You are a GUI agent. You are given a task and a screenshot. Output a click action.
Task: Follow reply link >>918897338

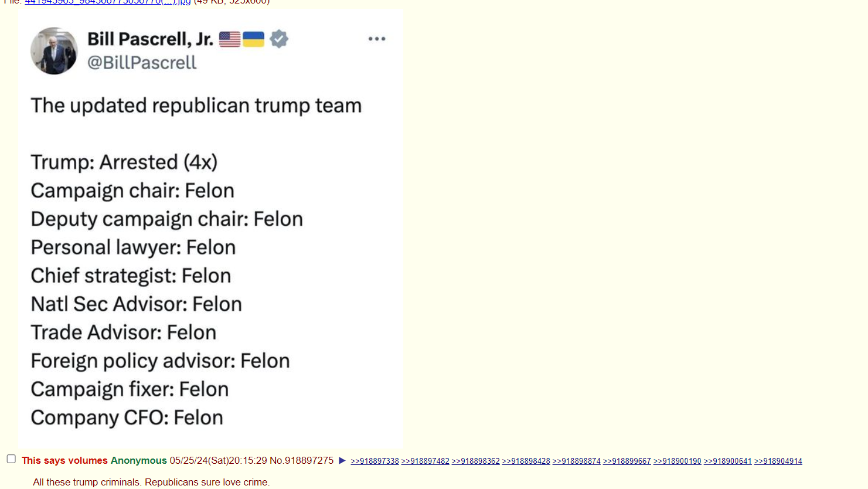[x=375, y=461]
